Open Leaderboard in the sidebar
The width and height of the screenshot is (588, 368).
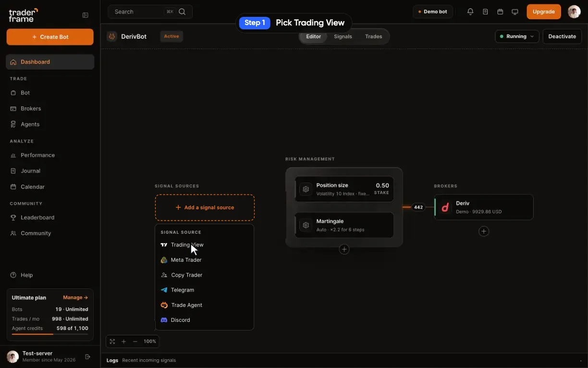(50, 217)
